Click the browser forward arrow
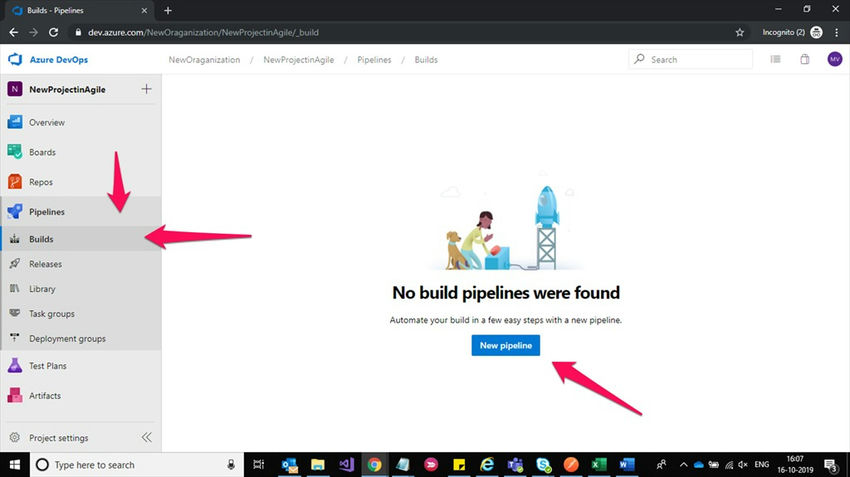Viewport: 850px width, 477px height. click(34, 33)
